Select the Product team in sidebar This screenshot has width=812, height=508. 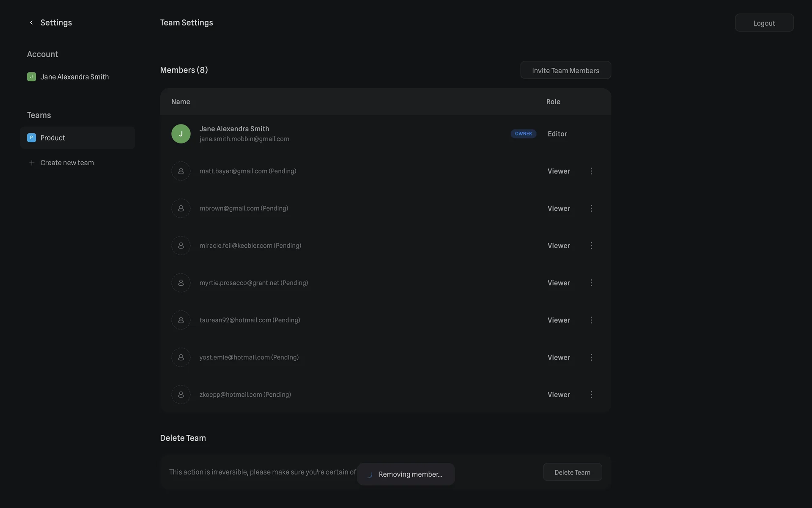coord(78,138)
